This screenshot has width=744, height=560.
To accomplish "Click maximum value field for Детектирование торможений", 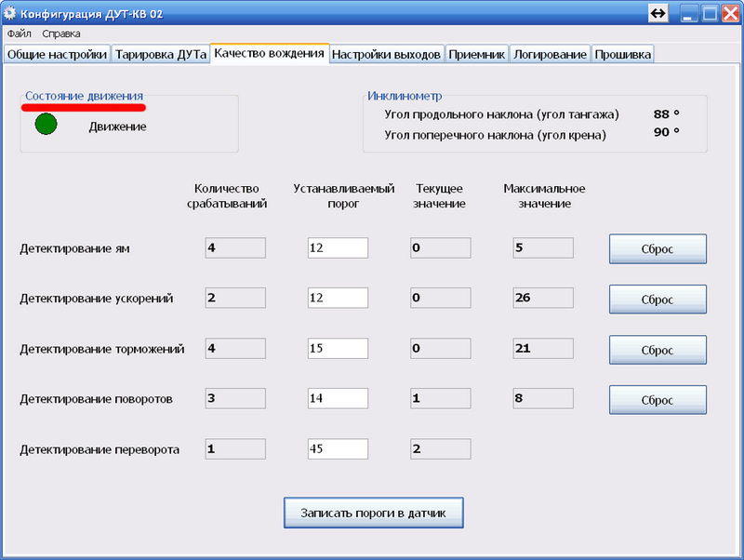I will click(543, 348).
